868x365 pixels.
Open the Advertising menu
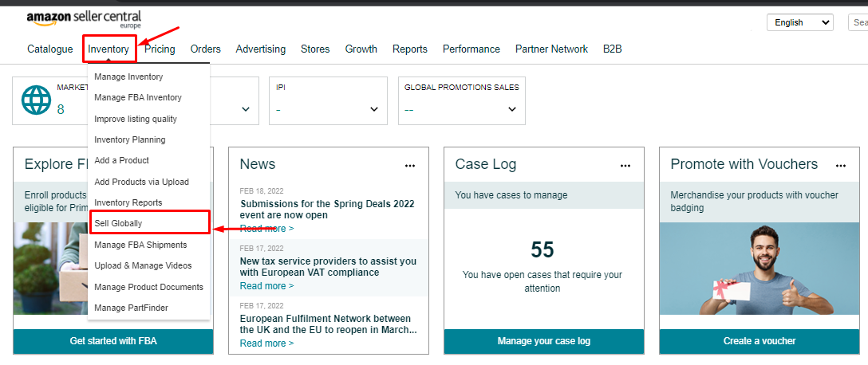[x=261, y=49]
